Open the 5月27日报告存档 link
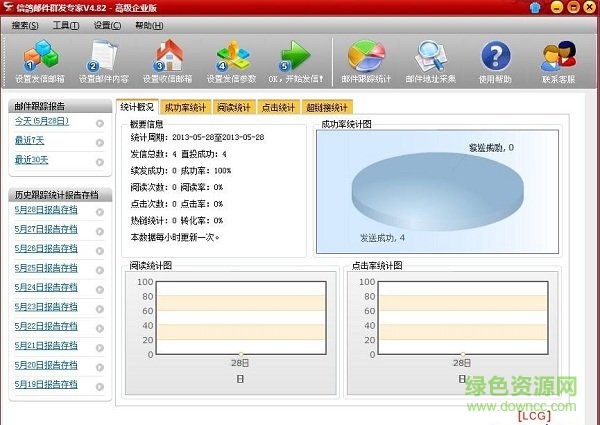 [x=46, y=229]
